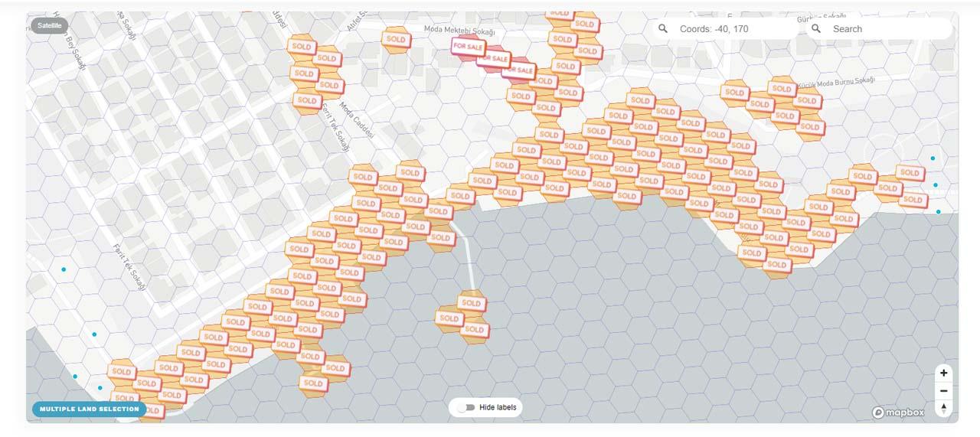Toggle the Hide labels switch

(x=465, y=407)
